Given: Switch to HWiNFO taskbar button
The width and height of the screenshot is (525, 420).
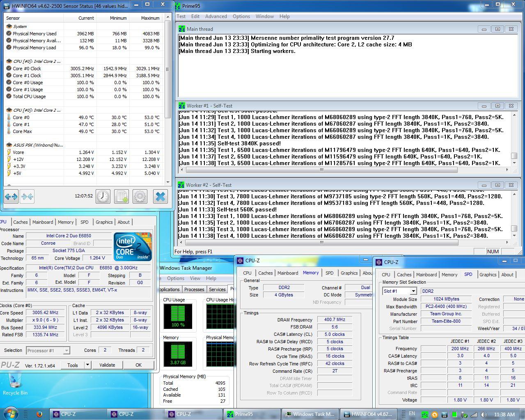Looking at the screenshot, I should click(x=369, y=414).
